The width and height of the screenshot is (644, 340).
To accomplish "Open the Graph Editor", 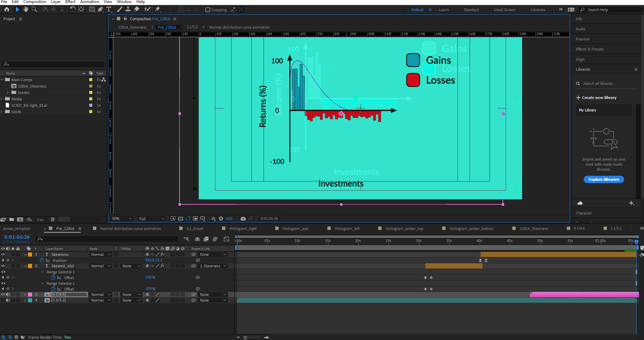I will (226, 239).
